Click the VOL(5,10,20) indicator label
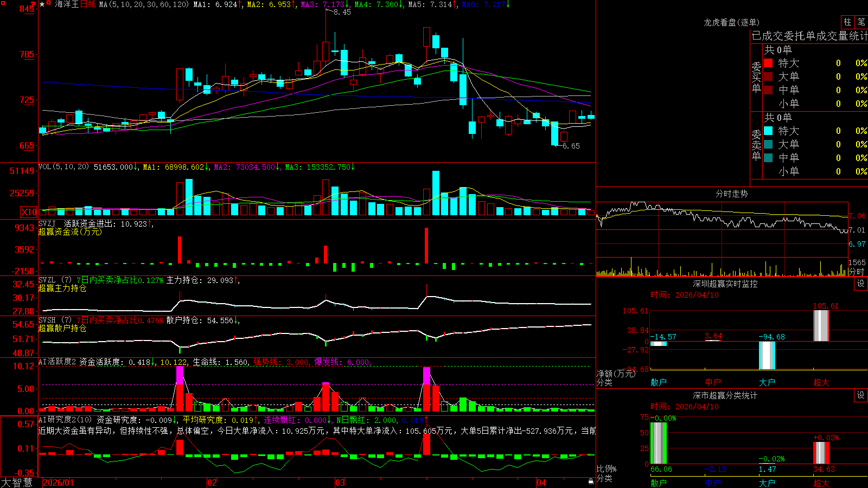 point(63,167)
